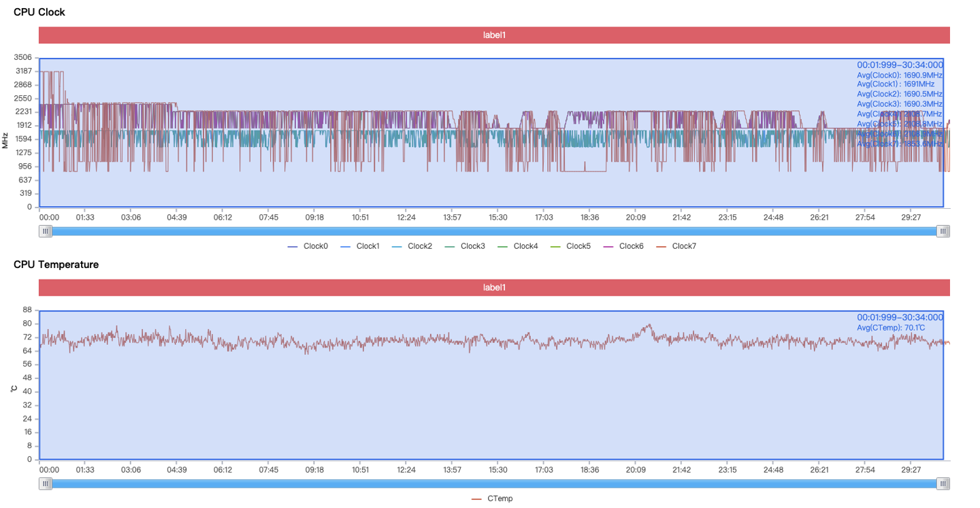Click the temperature peak near 20:09
This screenshot has height=508, width=980.
point(649,325)
